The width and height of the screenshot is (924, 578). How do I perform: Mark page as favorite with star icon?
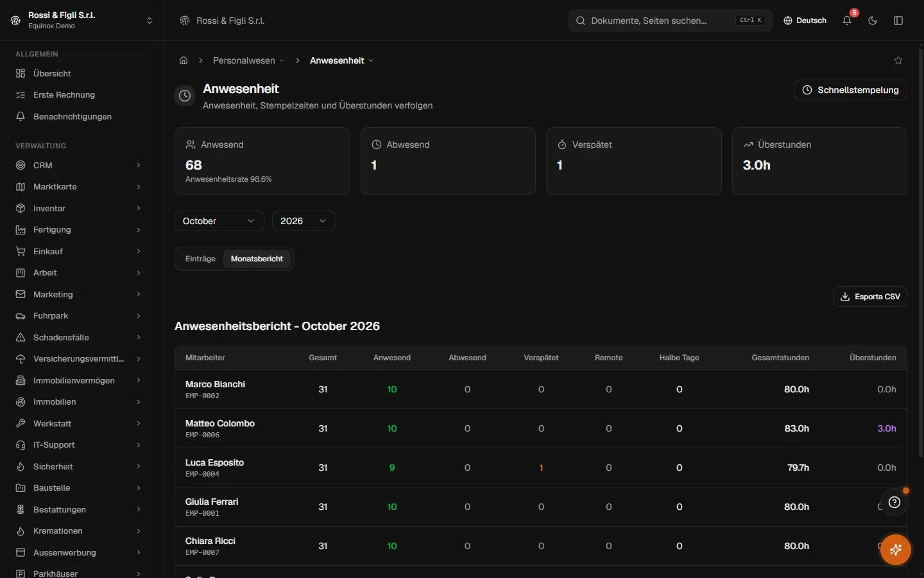[898, 60]
